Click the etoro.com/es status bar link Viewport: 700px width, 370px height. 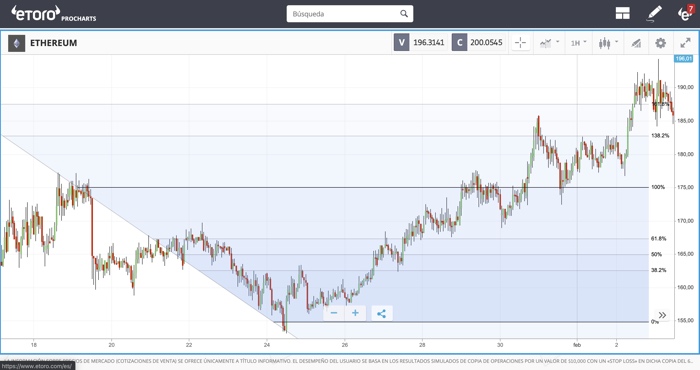click(37, 366)
